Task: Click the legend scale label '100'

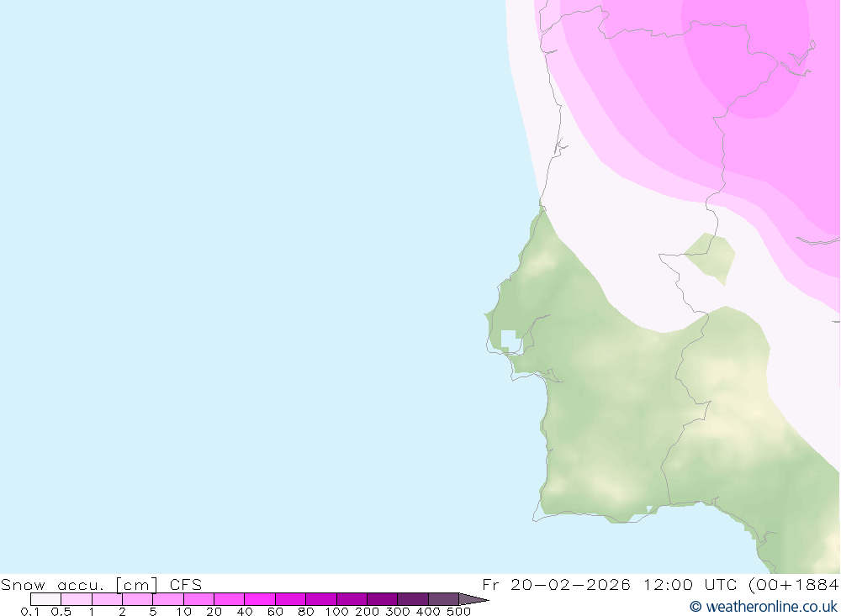Action: (337, 611)
